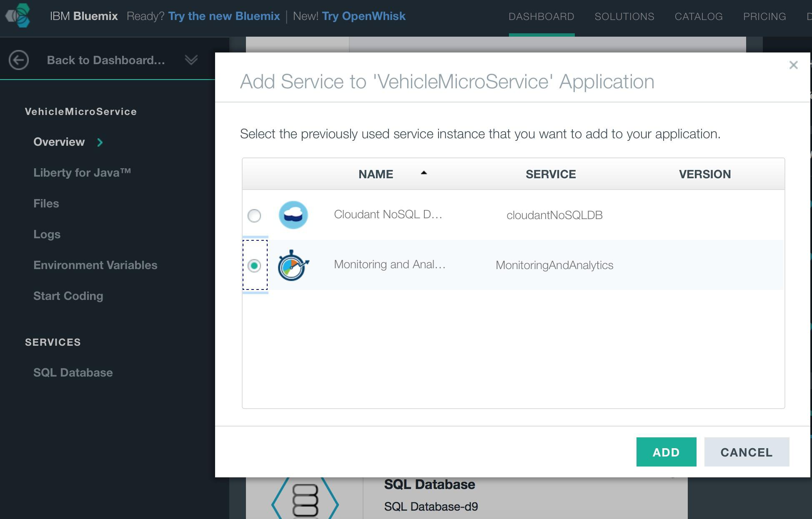Click the VERSION column header
Screen dimensions: 812x519
(x=704, y=174)
